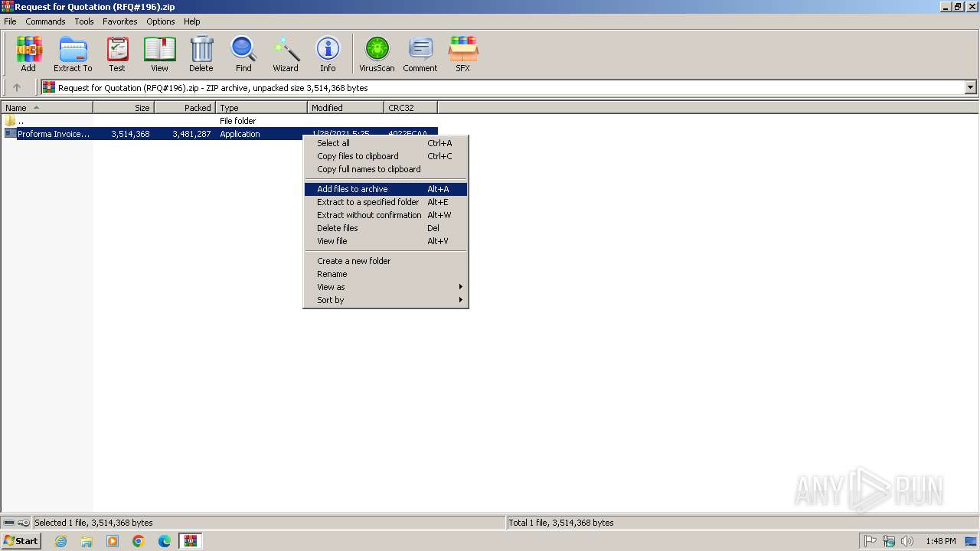
Task: Click the archive icon in address bar
Action: point(49,87)
